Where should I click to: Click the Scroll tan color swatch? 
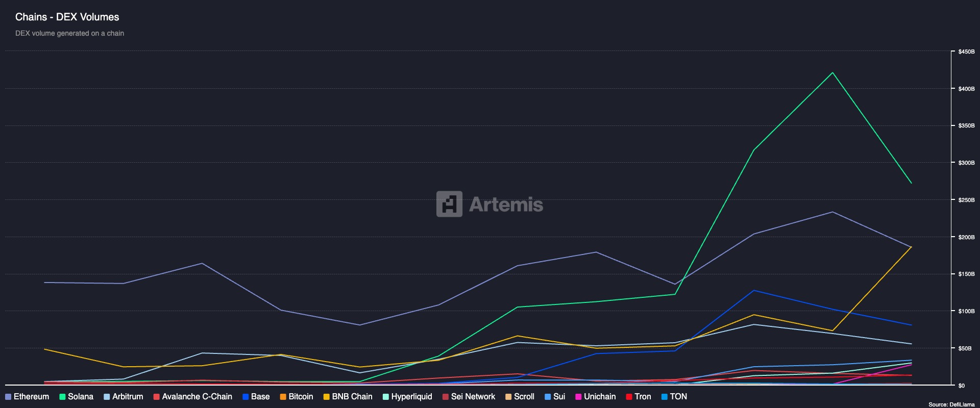click(x=508, y=397)
